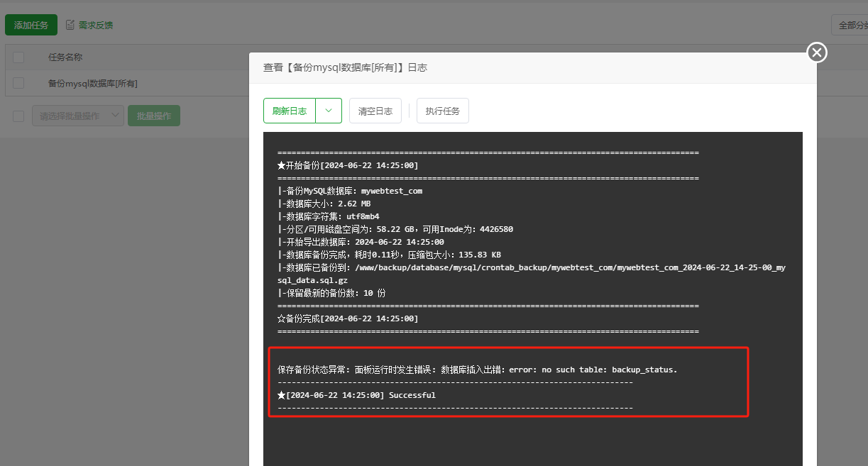Open the 需求反馈 link

(x=96, y=25)
